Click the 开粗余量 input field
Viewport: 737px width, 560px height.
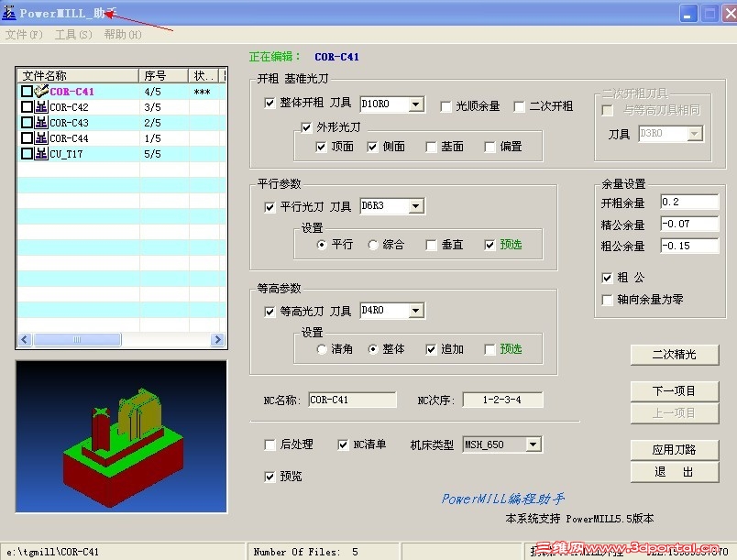pos(689,202)
